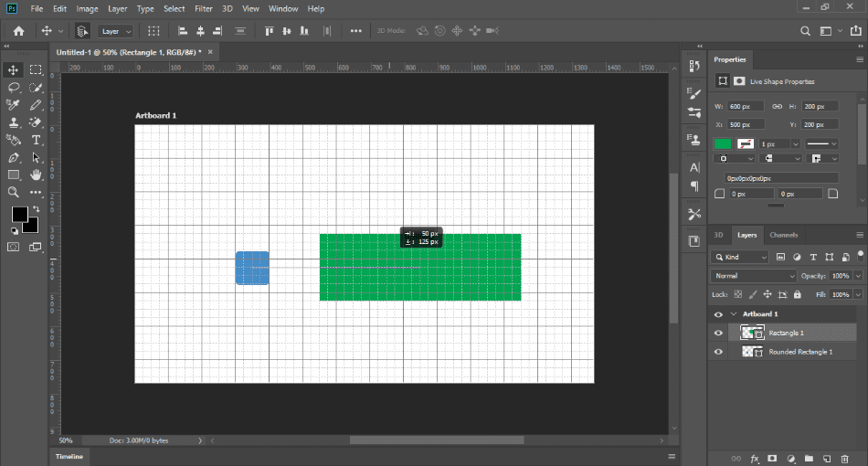Click the green fill color swatch

point(723,143)
